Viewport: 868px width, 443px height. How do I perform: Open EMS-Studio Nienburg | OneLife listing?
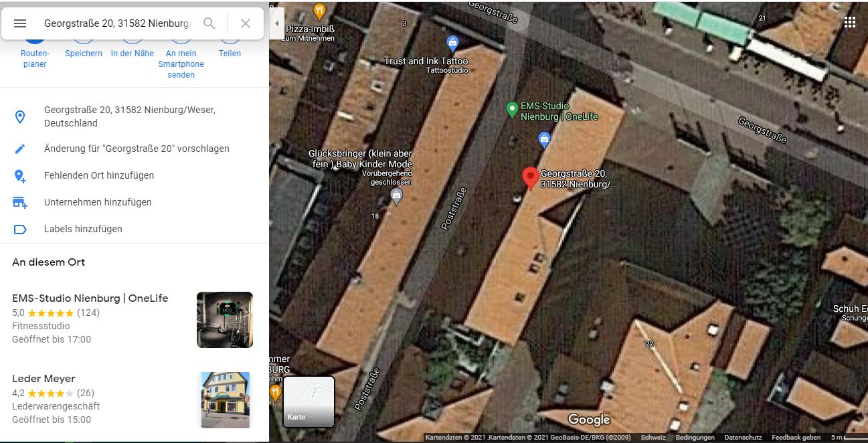pos(90,298)
